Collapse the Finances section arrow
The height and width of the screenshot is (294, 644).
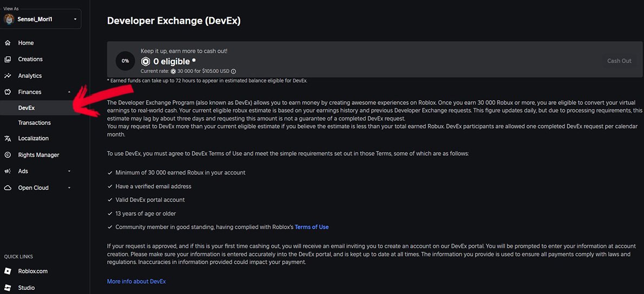pos(69,92)
